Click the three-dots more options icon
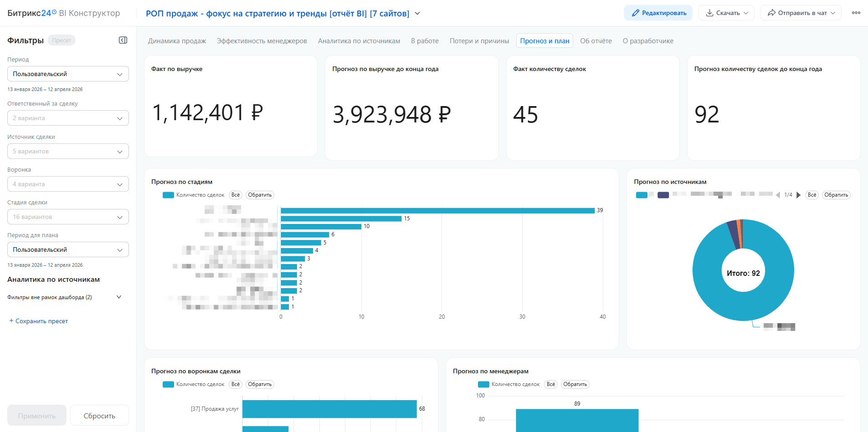The height and width of the screenshot is (432, 868). 856,13
